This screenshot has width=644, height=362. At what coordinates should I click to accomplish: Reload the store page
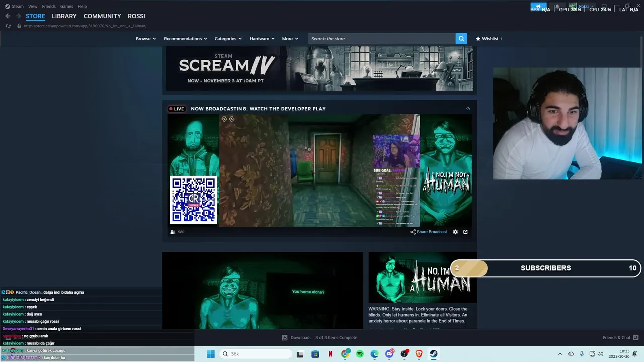(8, 26)
